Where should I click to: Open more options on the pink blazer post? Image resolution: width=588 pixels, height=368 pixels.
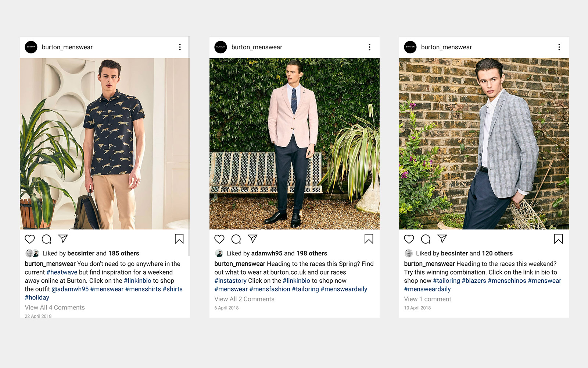(x=369, y=47)
